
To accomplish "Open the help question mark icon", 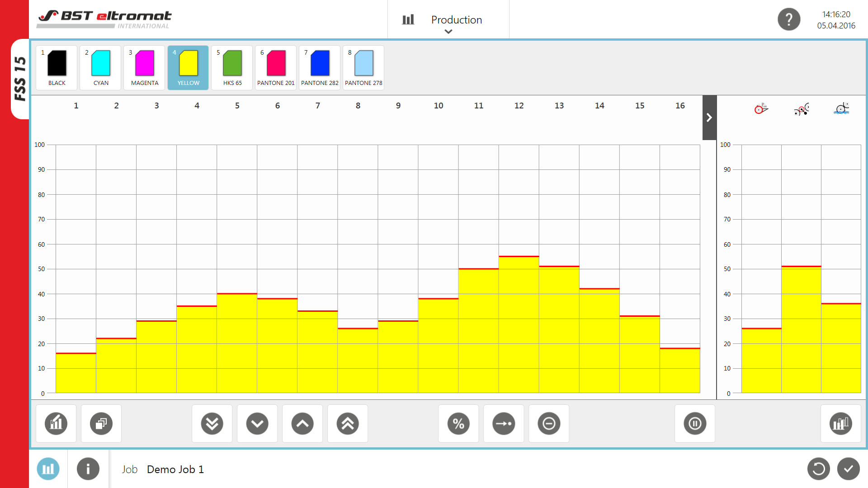I will [x=789, y=19].
